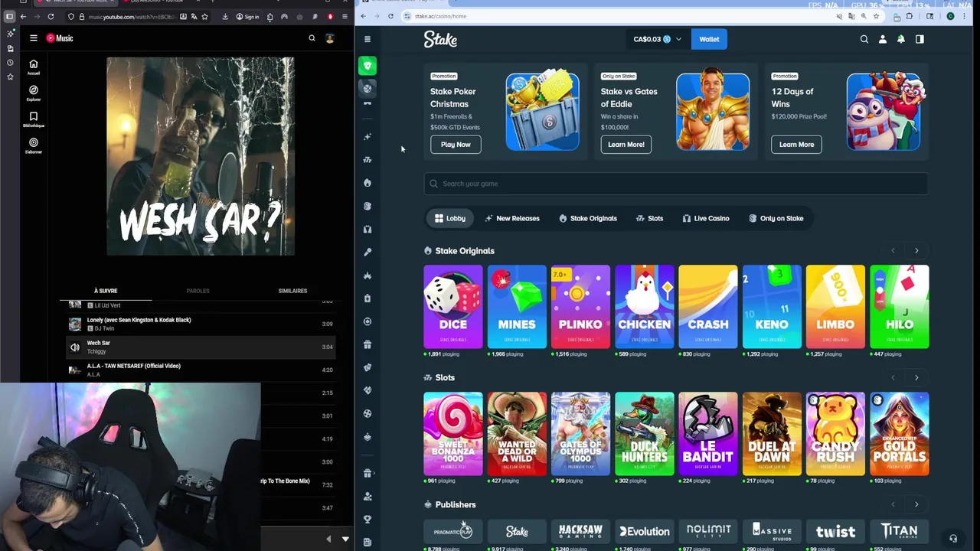Click the Sports ball icon in Stake sidebar
980x551 pixels.
click(x=367, y=88)
